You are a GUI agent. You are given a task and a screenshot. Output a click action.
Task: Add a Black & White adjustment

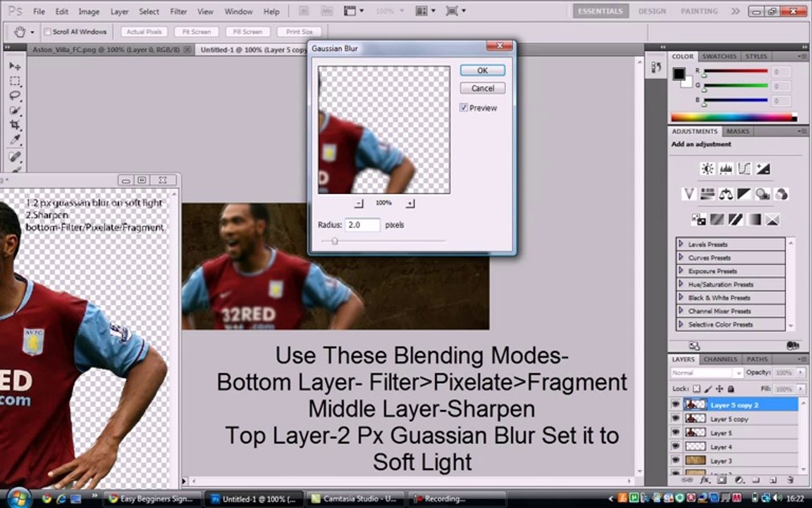coord(744,194)
